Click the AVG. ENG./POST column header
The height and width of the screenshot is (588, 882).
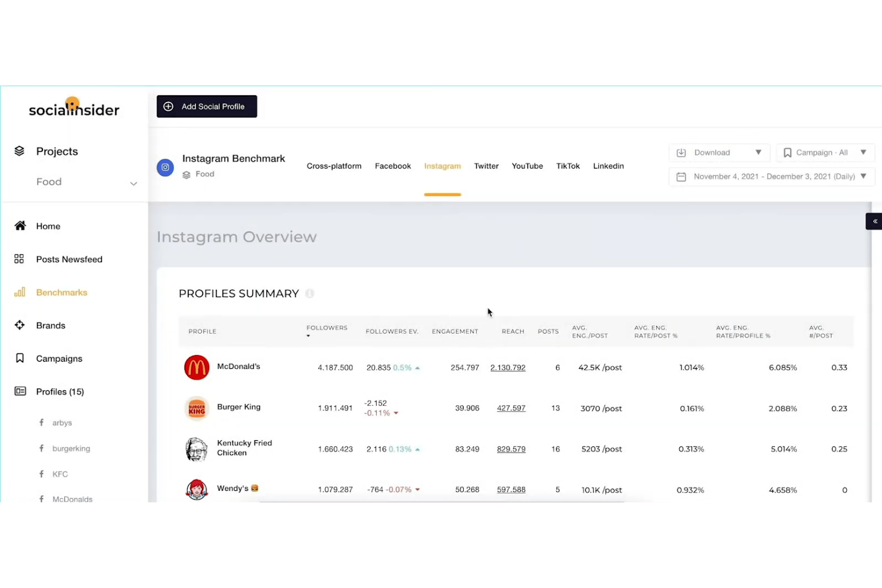tap(590, 332)
